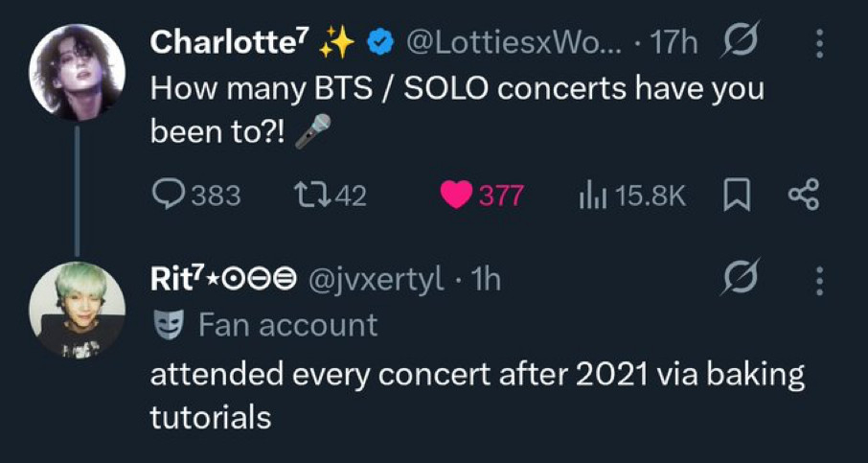868x463 pixels.
Task: Open Rit's green-haired profile avatar
Action: pyautogui.click(x=75, y=309)
